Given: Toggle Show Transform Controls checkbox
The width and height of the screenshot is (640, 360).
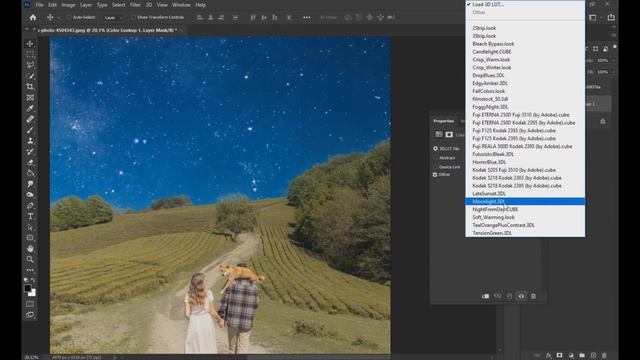Looking at the screenshot, I should (133, 18).
